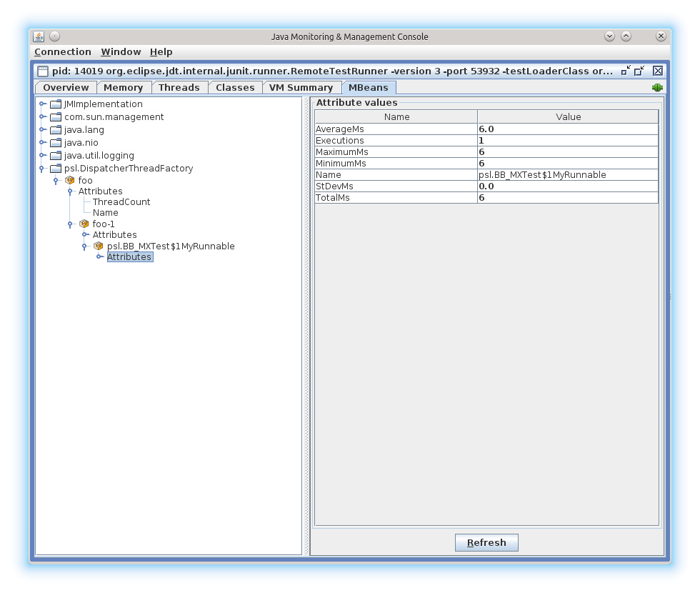The width and height of the screenshot is (700, 593).
Task: Click the AverageMs value cell
Action: [x=567, y=129]
